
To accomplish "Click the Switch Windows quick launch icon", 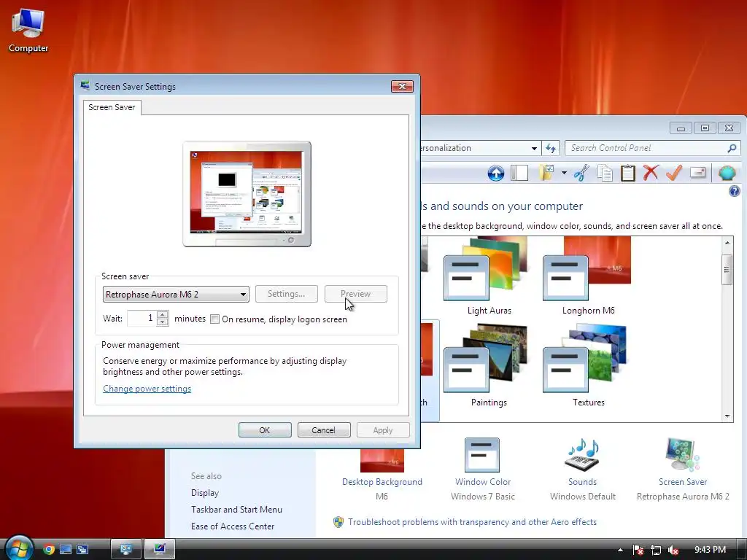I will click(82, 550).
